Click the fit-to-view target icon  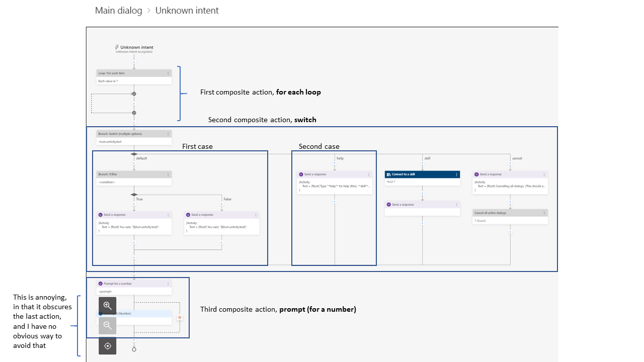click(x=107, y=346)
